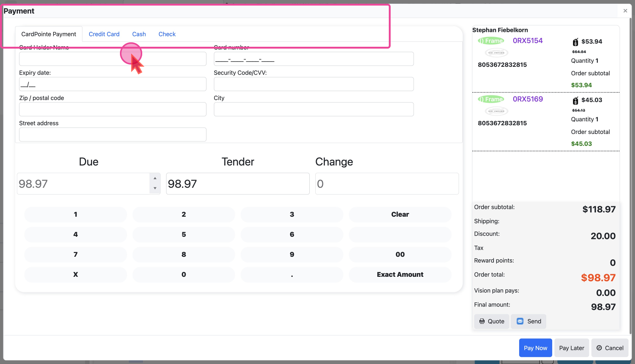635x364 pixels.
Task: Click the price tag icon beside $45.03
Action: [575, 101]
